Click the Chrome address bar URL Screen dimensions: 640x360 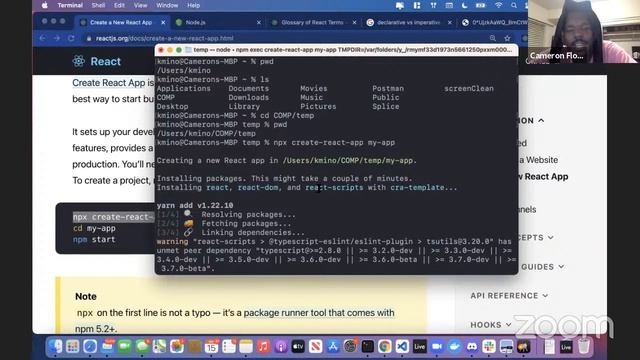pyautogui.click(x=164, y=38)
